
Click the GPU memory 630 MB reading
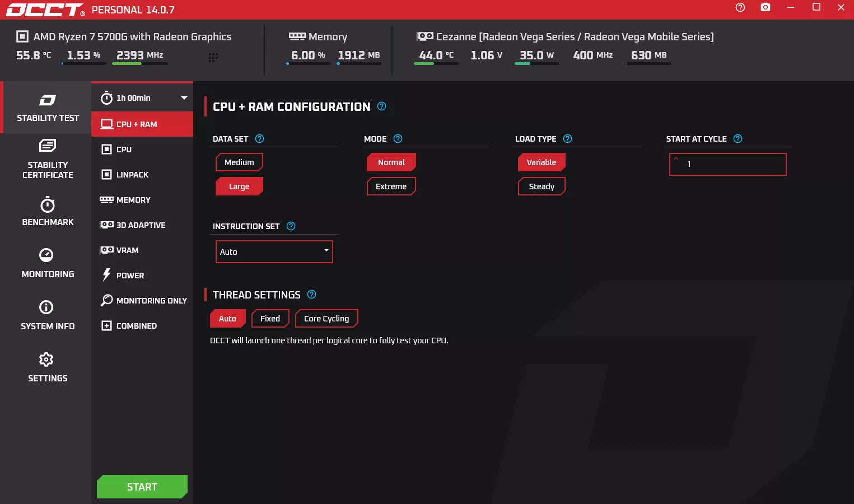coord(649,55)
